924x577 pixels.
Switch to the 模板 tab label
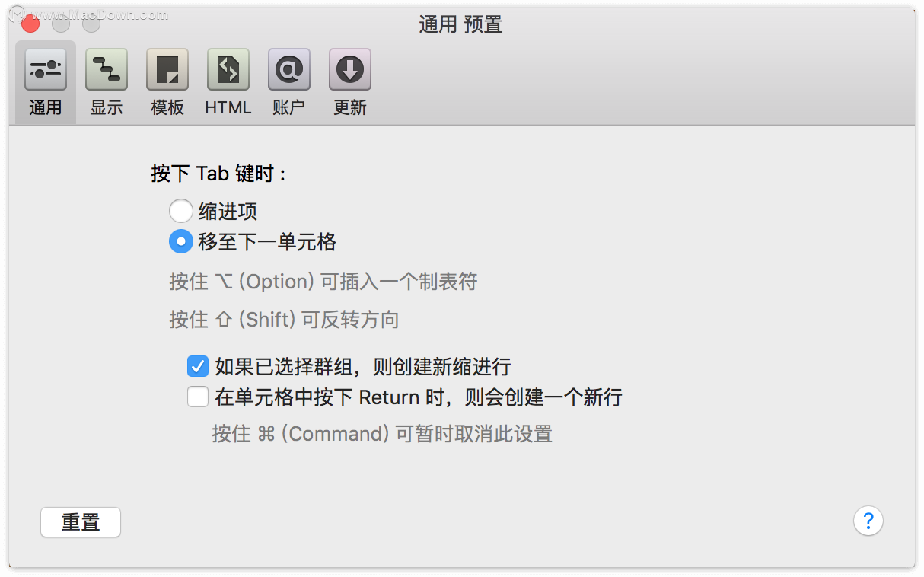pos(167,107)
